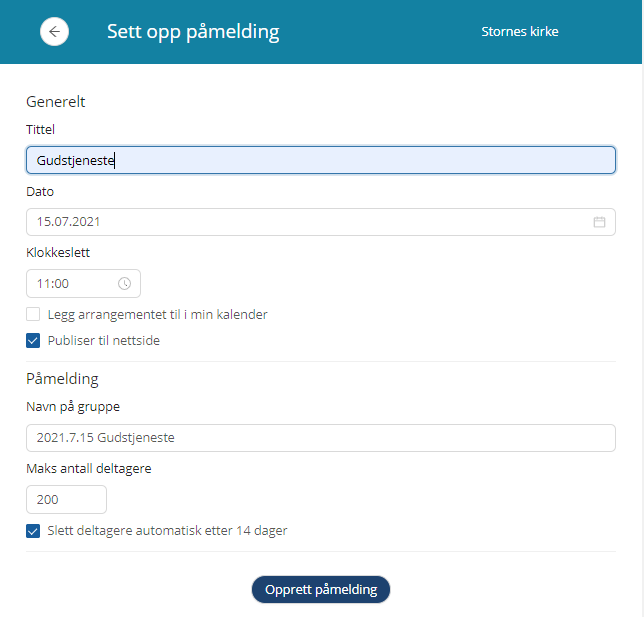Focus the Tittel field containing Gudstjeneste

tap(321, 160)
